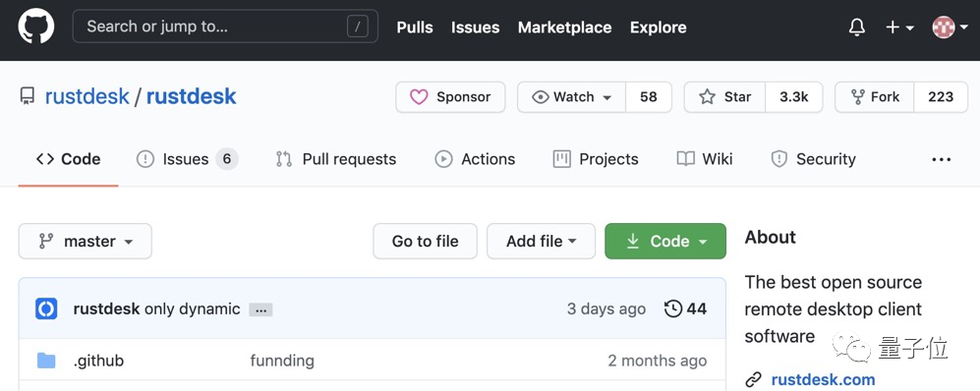Expand the commit message ellipsis

coord(260,309)
